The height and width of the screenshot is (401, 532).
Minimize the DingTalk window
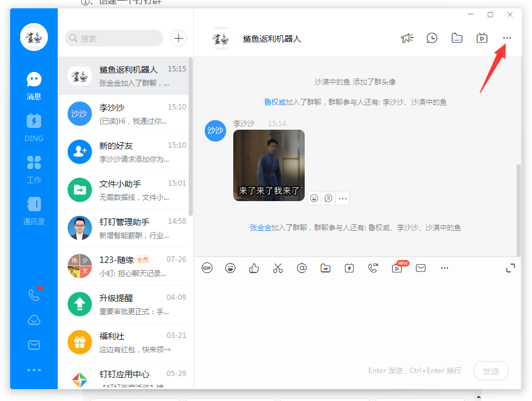[x=471, y=14]
